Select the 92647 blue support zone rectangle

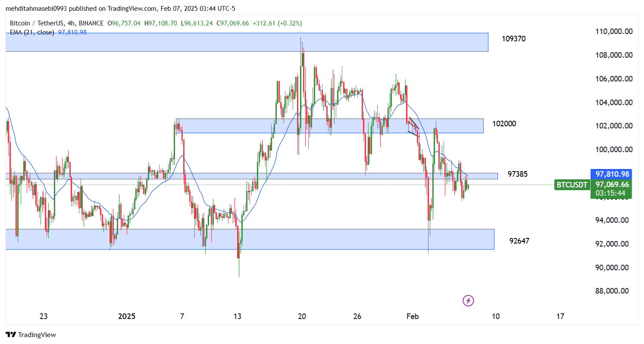(250, 239)
